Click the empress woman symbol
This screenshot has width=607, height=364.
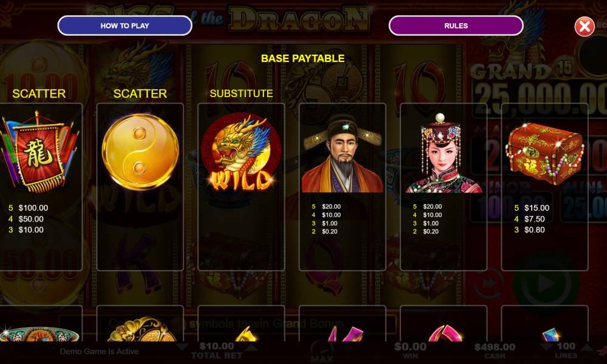pos(443,153)
